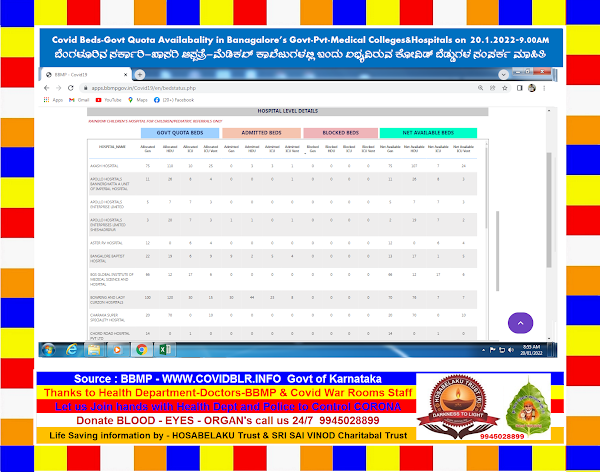Bookmark the page with the star icon
This screenshot has width=600, height=472.
pos(505,88)
